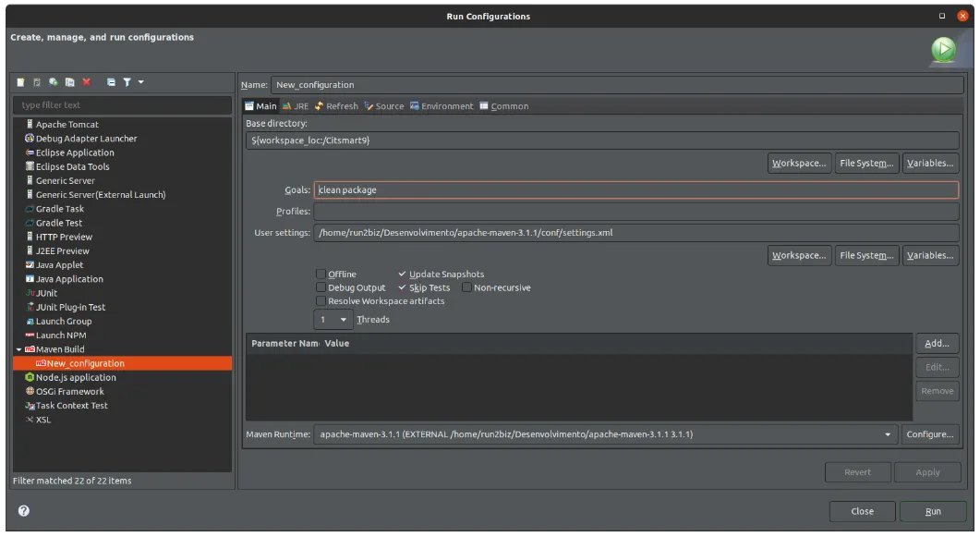Click the configuration Name field

(617, 84)
